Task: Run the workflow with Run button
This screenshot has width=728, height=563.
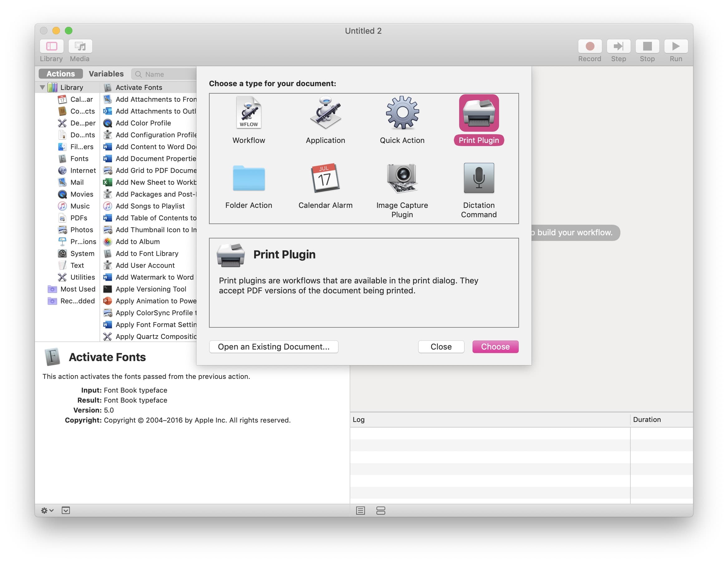Action: pos(676,46)
